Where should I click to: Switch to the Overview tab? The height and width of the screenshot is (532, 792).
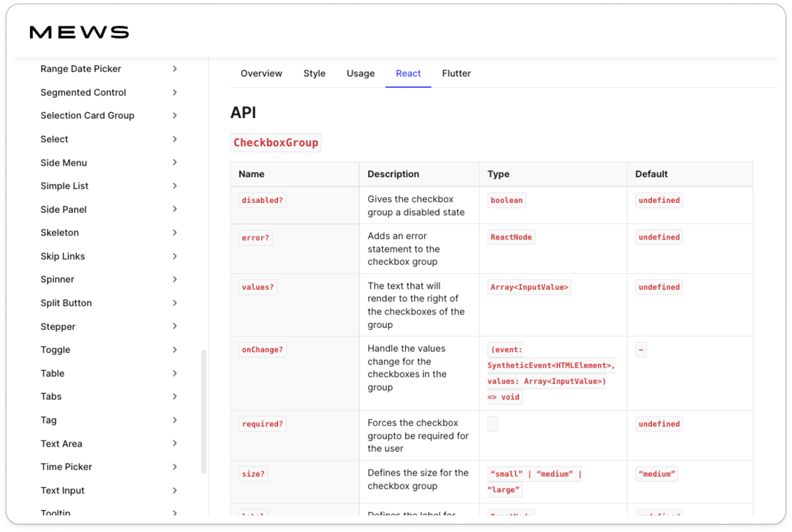[261, 74]
